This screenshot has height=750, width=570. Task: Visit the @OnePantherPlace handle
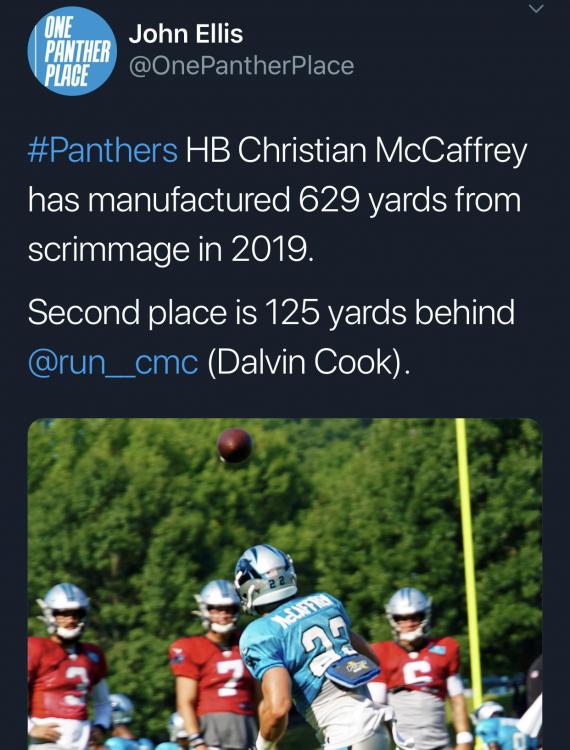[x=241, y=66]
